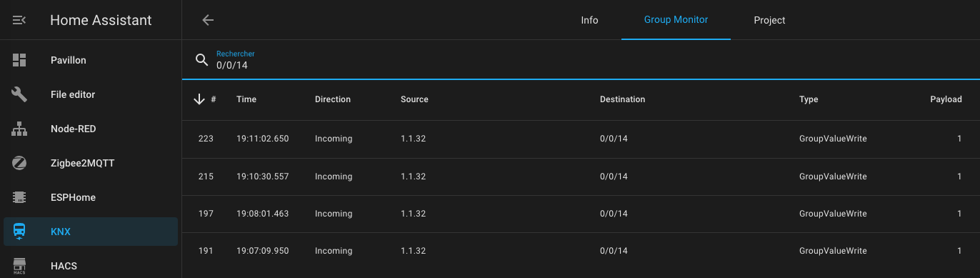Click the HACS store icon

(x=19, y=266)
